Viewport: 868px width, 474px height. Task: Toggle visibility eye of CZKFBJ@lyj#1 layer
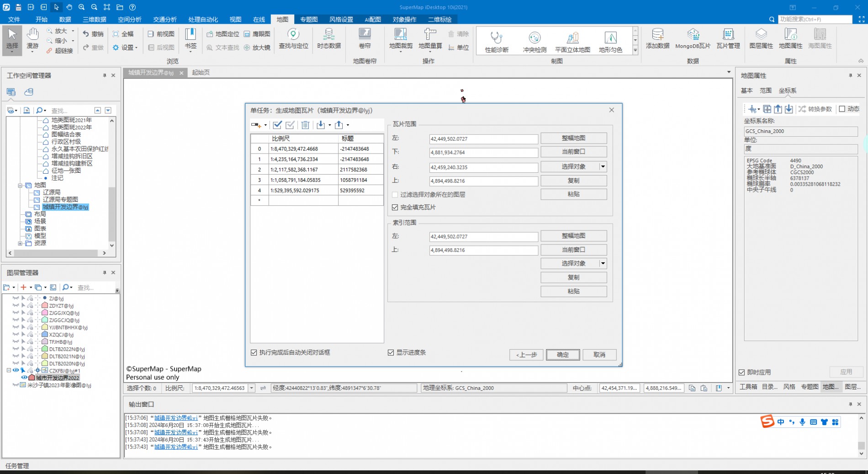coord(16,371)
